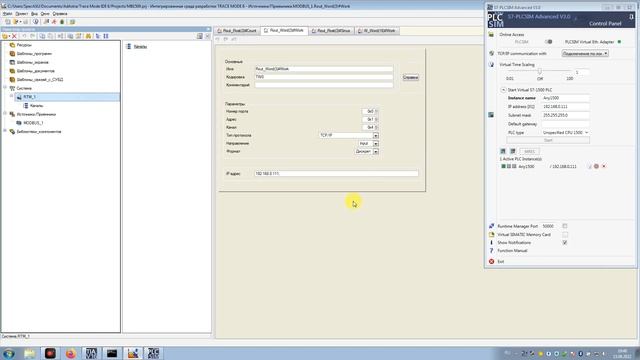640x360 pixels.
Task: Click the green bug debug icon in main toolbar
Action: (x=62, y=22)
